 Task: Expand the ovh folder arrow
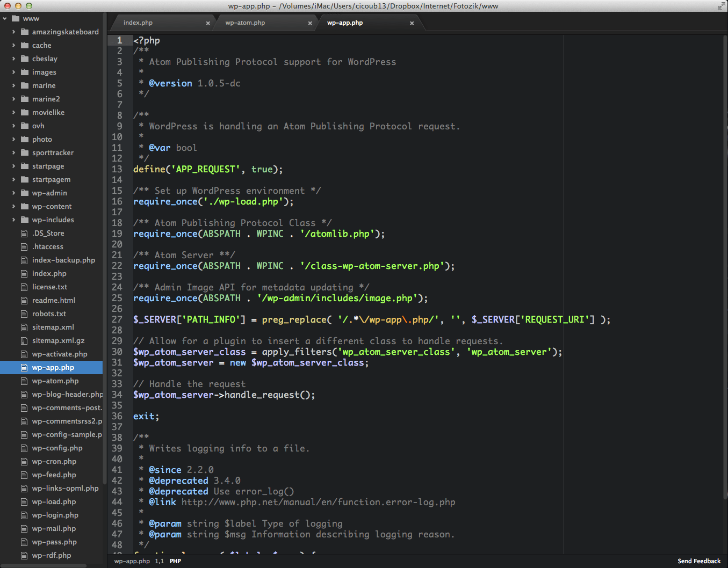coord(13,126)
